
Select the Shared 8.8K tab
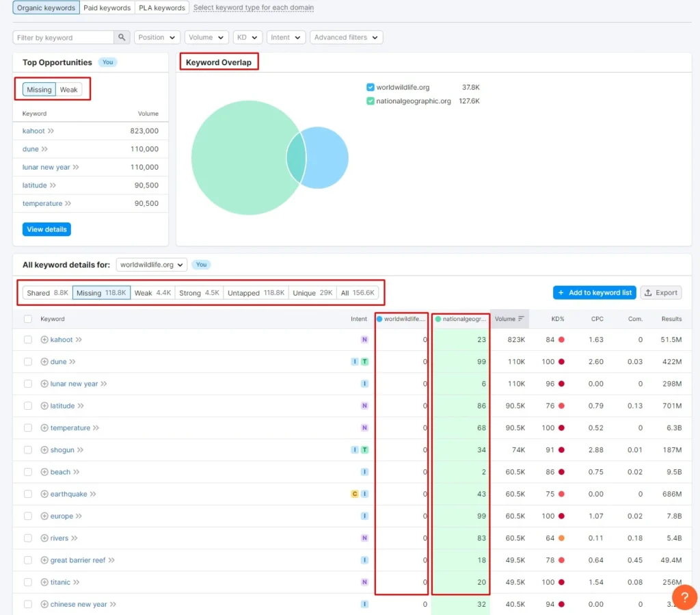[47, 293]
